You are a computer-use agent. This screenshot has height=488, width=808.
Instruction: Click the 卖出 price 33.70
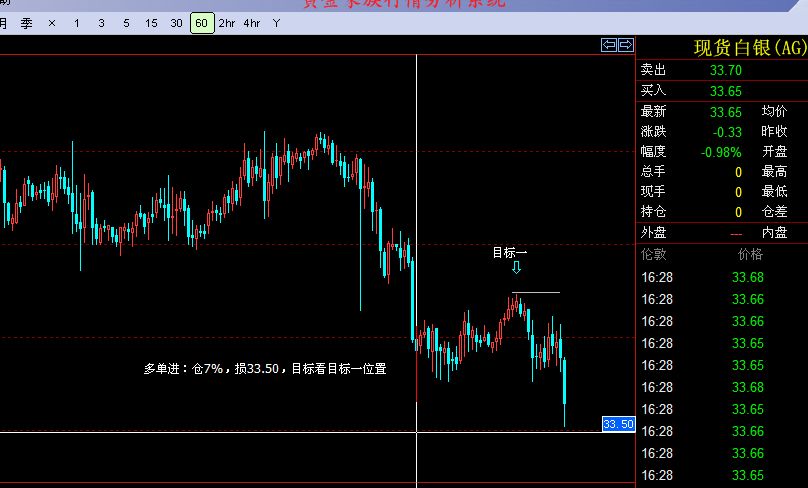[x=726, y=70]
